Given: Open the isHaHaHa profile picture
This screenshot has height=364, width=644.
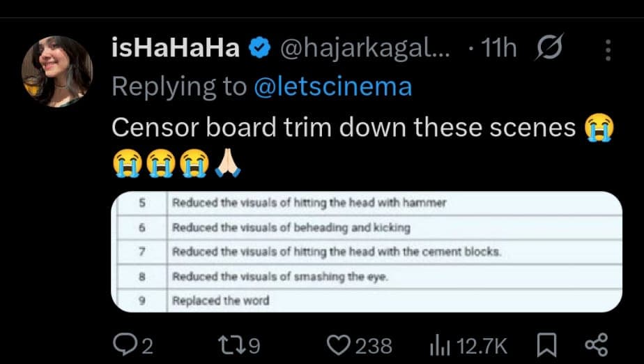Looking at the screenshot, I should pyautogui.click(x=57, y=72).
